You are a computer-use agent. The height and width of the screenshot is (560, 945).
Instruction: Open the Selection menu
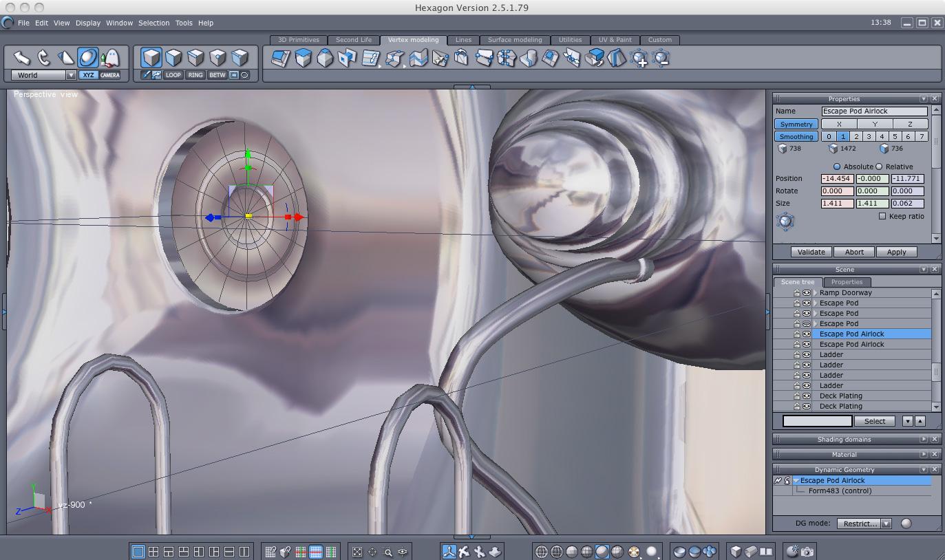coord(153,23)
